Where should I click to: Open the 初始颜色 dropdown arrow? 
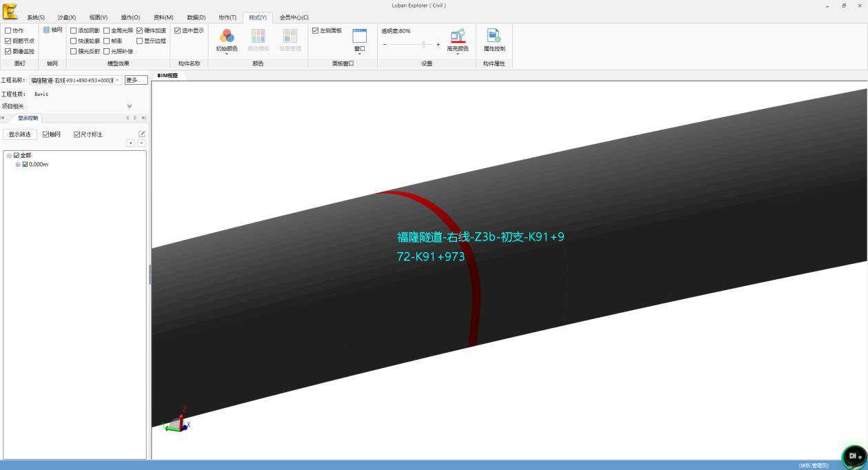tap(227, 54)
